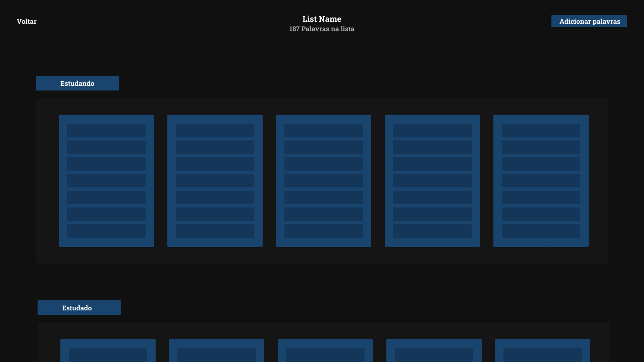Select the middle card under Estudando
The height and width of the screenshot is (362, 644).
click(323, 180)
